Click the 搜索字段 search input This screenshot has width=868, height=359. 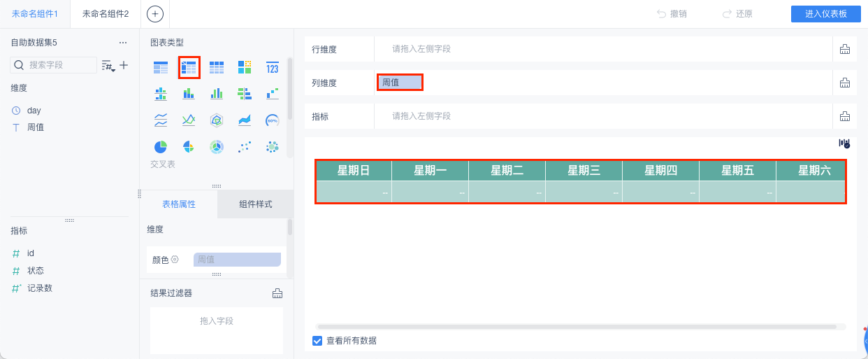pos(60,65)
